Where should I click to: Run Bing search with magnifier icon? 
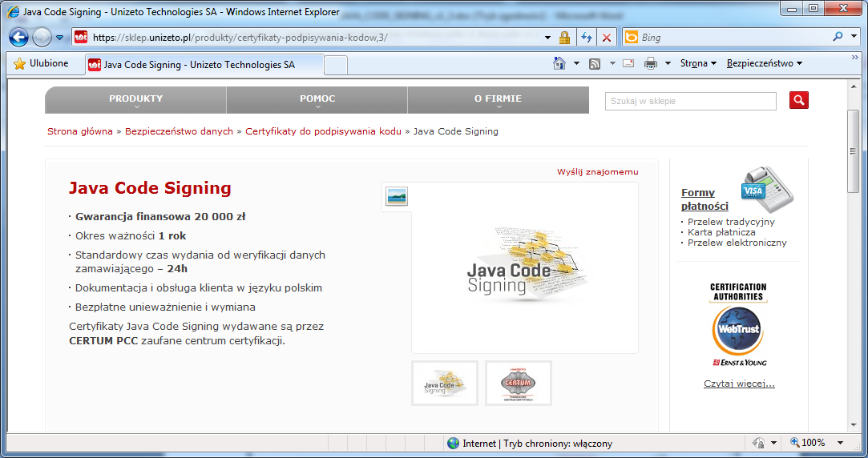[838, 37]
